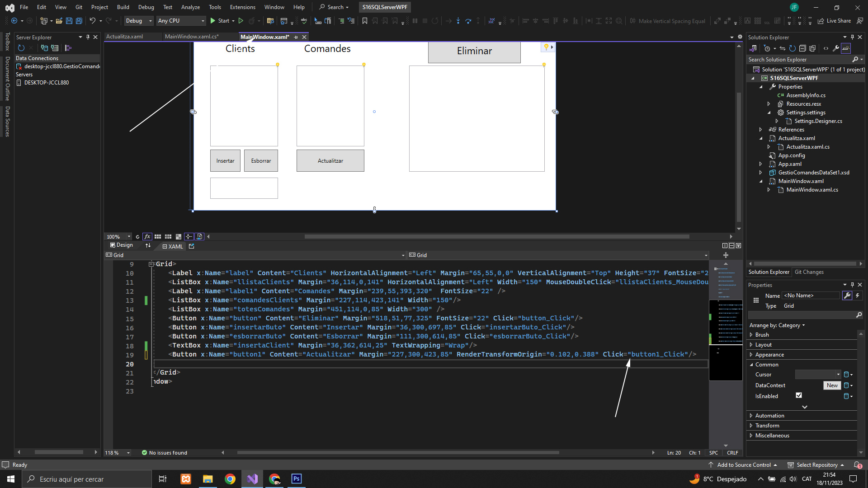Click the Save All toolbar icon
This screenshot has height=488, width=868.
(79, 21)
